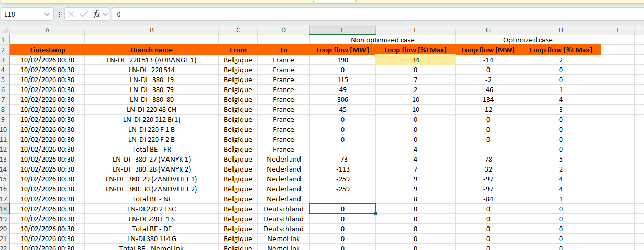Screen dimensions: 644x250
Task: Select the cell with value 306
Action: [x=342, y=100]
